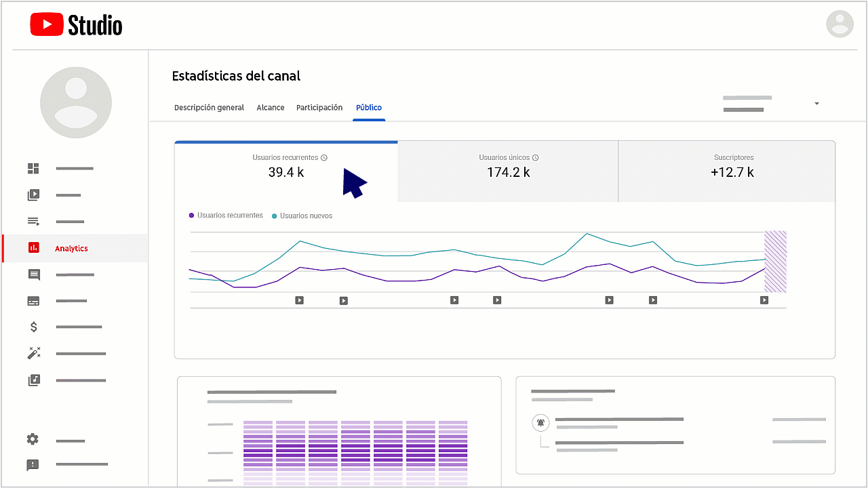Select the Monetization dollar icon
Screen dimensions: 868x488
pos(33,327)
